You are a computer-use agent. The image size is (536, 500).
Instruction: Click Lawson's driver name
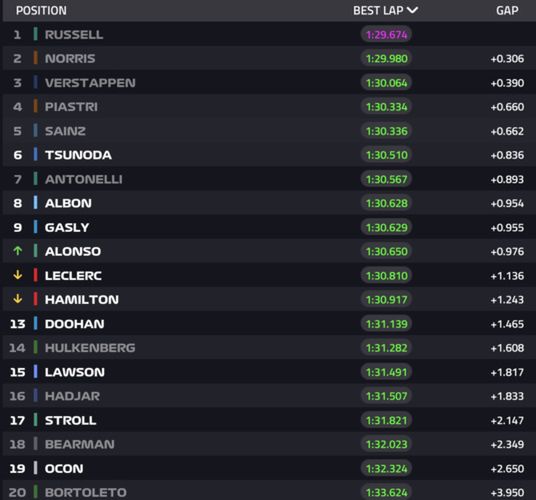(75, 372)
